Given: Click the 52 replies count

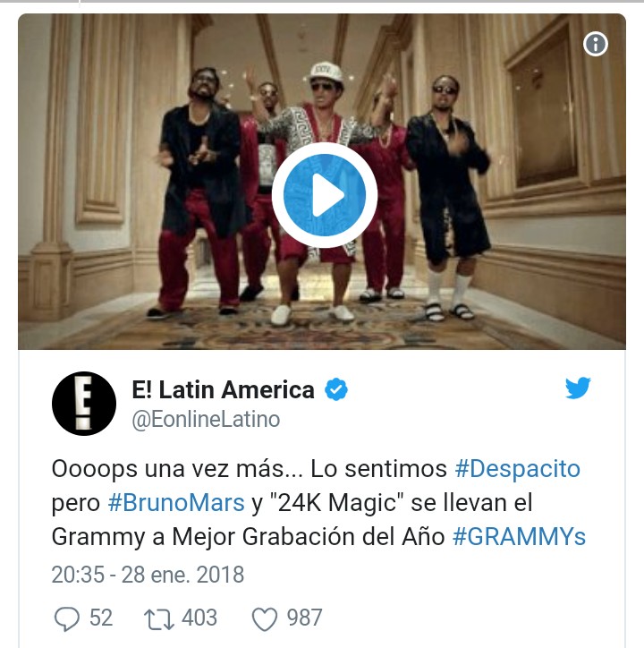Looking at the screenshot, I should tap(101, 618).
